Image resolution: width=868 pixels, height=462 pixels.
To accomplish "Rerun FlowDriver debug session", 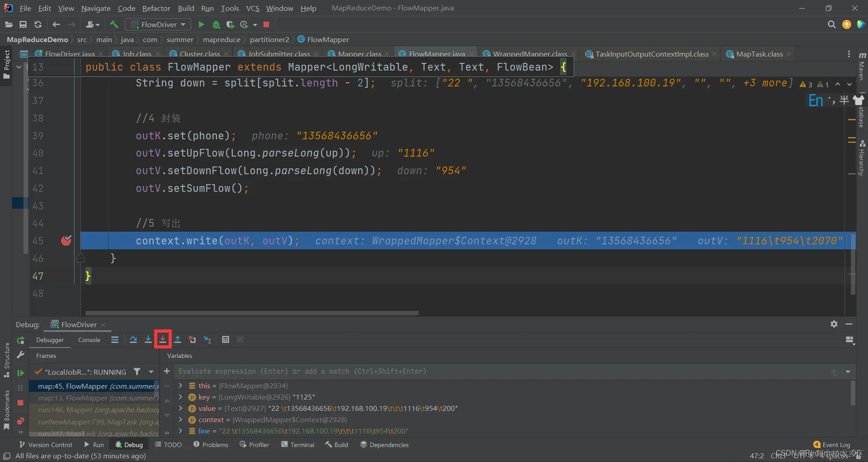I will 20,340.
